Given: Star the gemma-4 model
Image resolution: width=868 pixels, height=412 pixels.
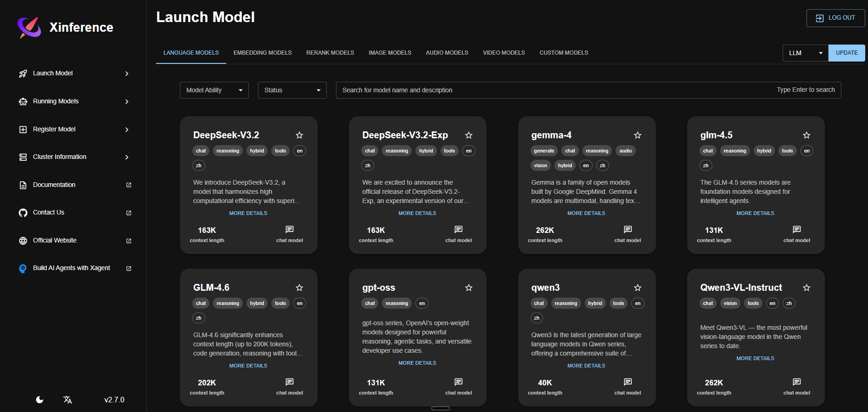Looking at the screenshot, I should pos(638,135).
